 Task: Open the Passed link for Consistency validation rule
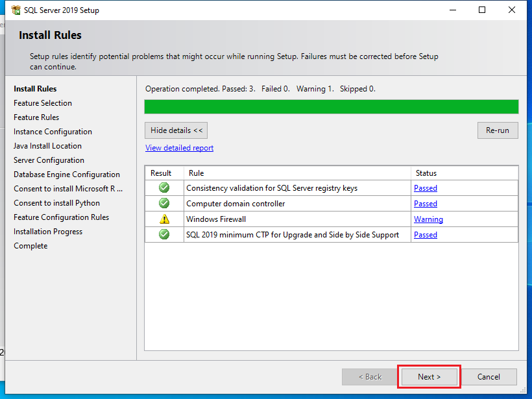(425, 188)
